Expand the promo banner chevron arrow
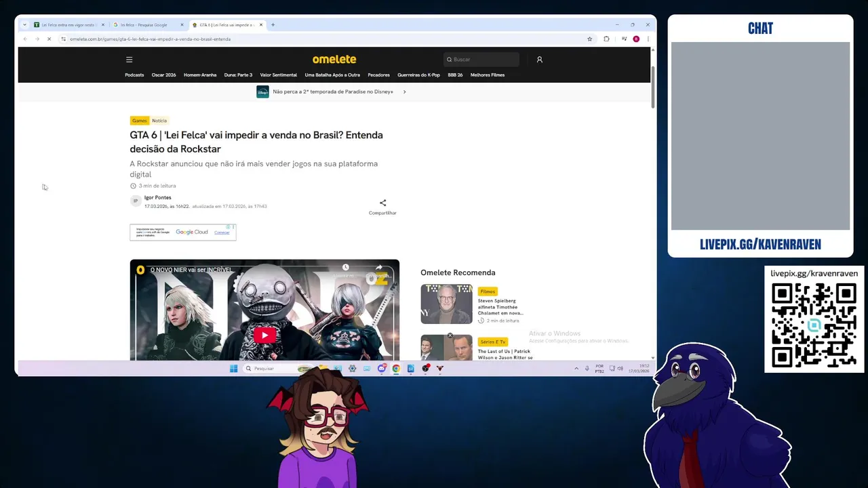 pos(404,91)
